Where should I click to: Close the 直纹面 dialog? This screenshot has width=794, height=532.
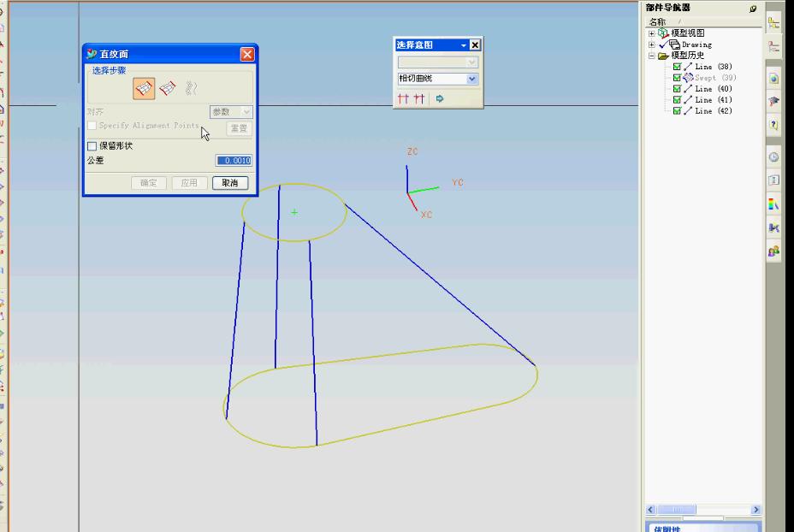point(246,54)
